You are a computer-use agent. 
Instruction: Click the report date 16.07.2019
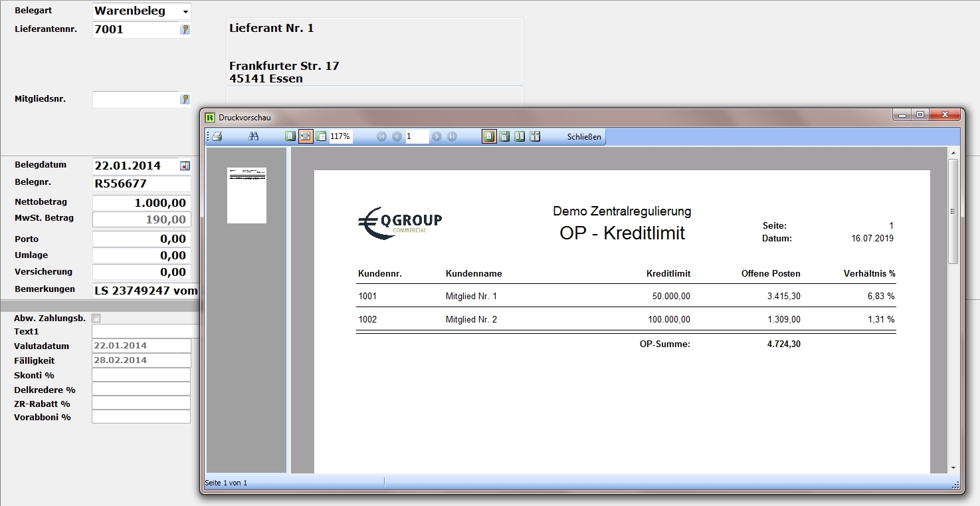[872, 238]
